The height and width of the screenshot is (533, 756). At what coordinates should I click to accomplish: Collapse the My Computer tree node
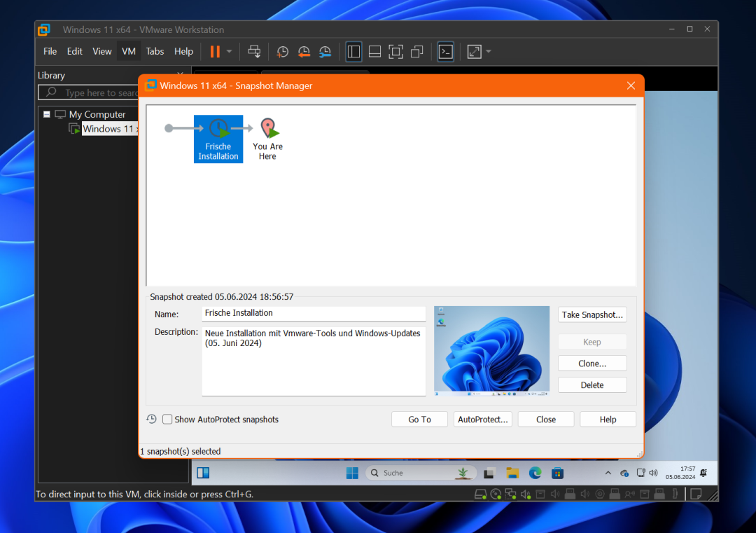(x=47, y=114)
